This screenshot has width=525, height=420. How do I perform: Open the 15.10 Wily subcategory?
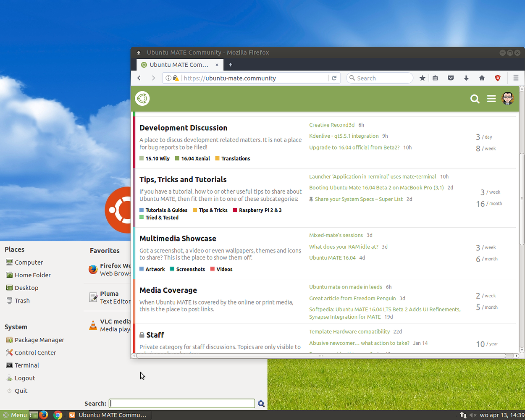(155, 159)
